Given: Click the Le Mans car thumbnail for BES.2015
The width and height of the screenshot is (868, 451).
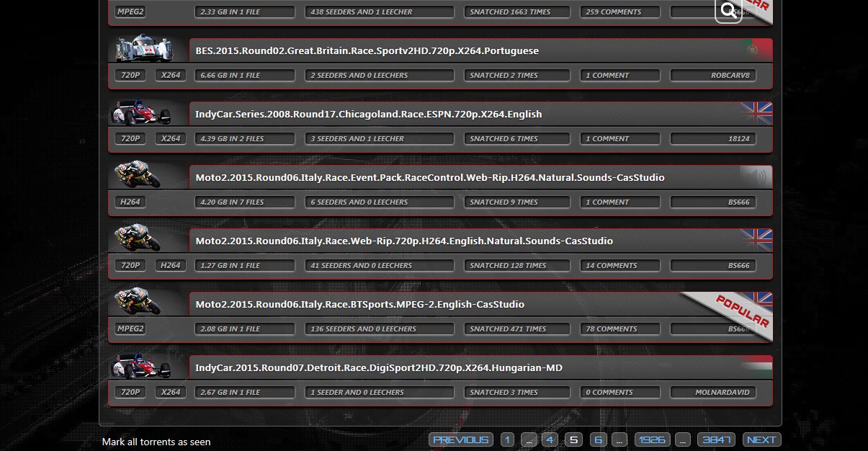Looking at the screenshot, I should pos(144,50).
